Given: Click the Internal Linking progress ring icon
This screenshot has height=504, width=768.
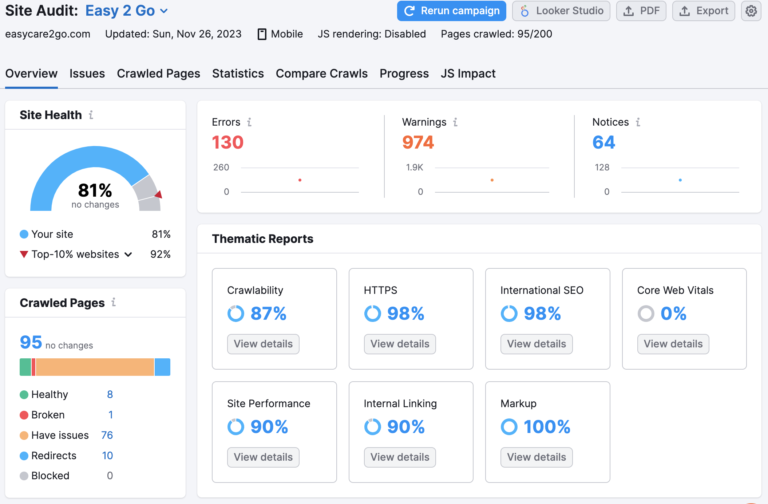Looking at the screenshot, I should (372, 427).
